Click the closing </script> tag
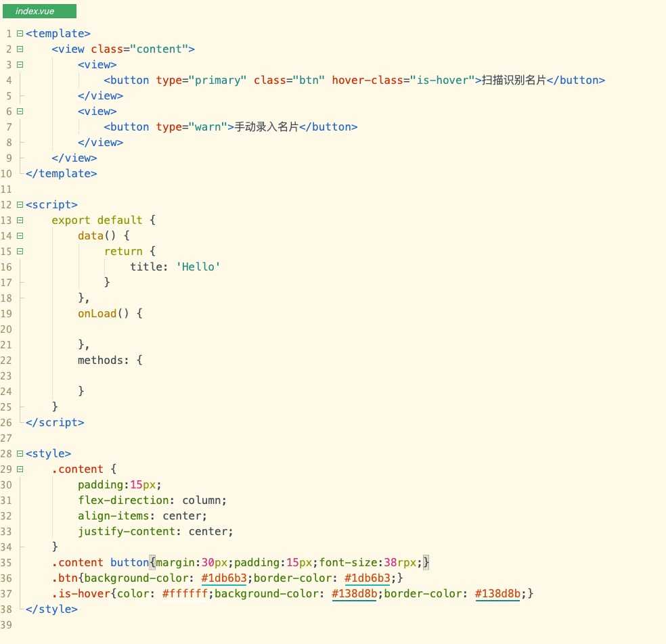 coord(55,422)
